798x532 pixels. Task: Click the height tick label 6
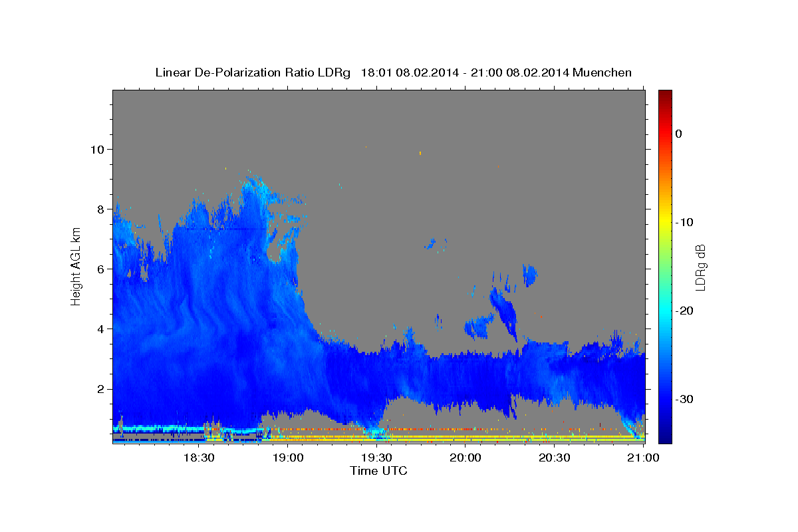point(101,269)
